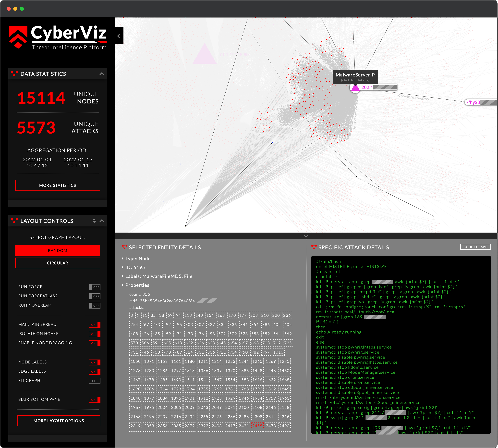The width and height of the screenshot is (498, 448).
Task: Click the CyberViz logo icon
Action: point(18,37)
